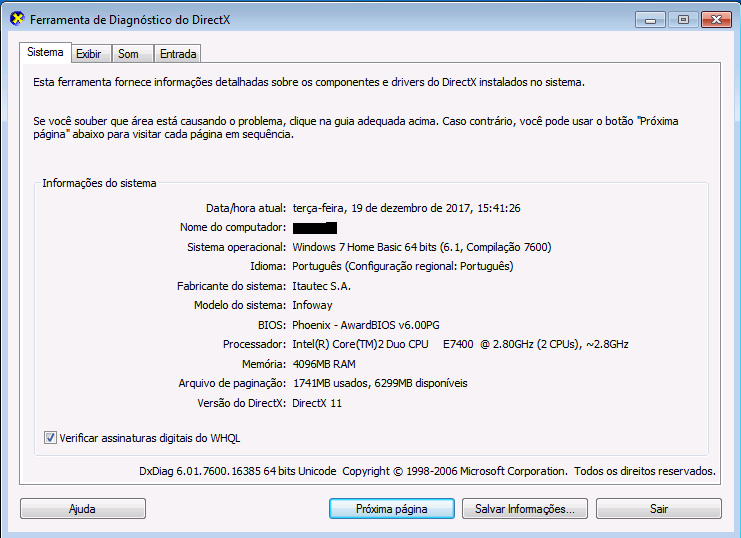Screen dimensions: 741x538
Task: Click 'Phoenix - AwardBIOS v6.00PG' value
Action: [366, 325]
